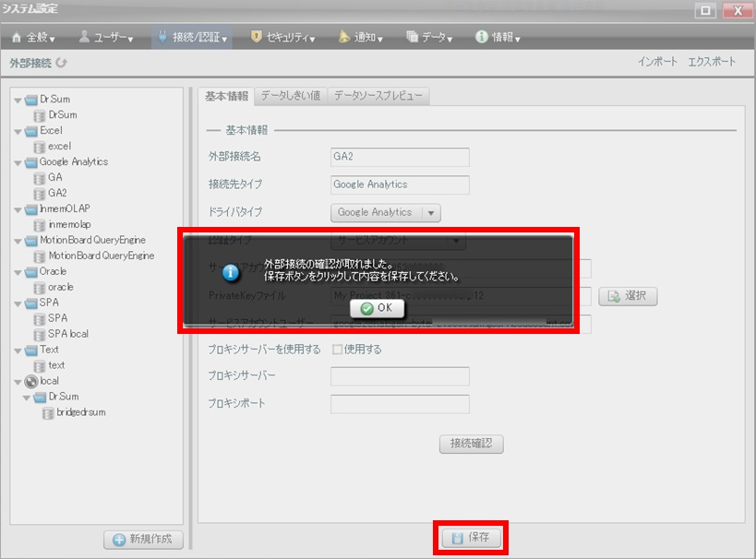Open the 接続/認証 menu
This screenshot has width=756, height=559.
pos(192,37)
